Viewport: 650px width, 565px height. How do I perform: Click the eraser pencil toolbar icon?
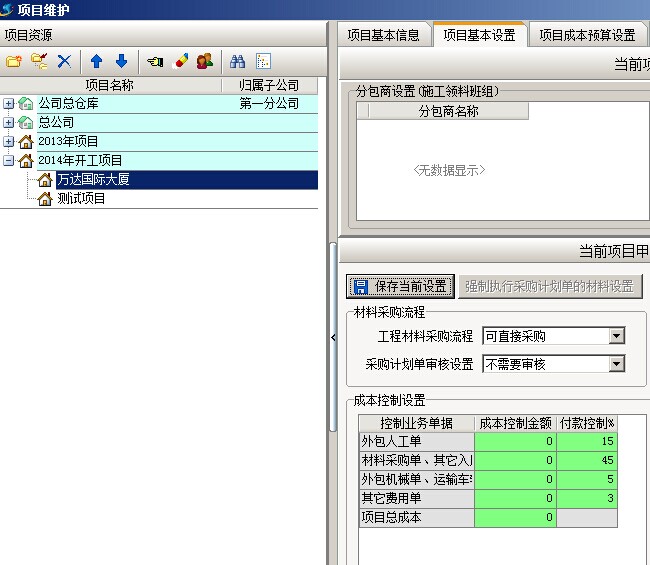181,61
